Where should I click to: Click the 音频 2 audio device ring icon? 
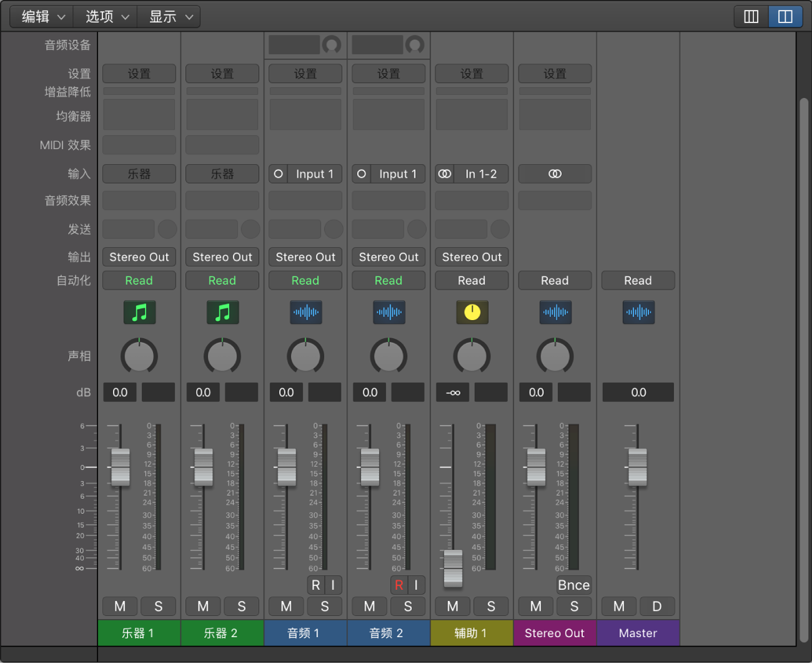(414, 45)
